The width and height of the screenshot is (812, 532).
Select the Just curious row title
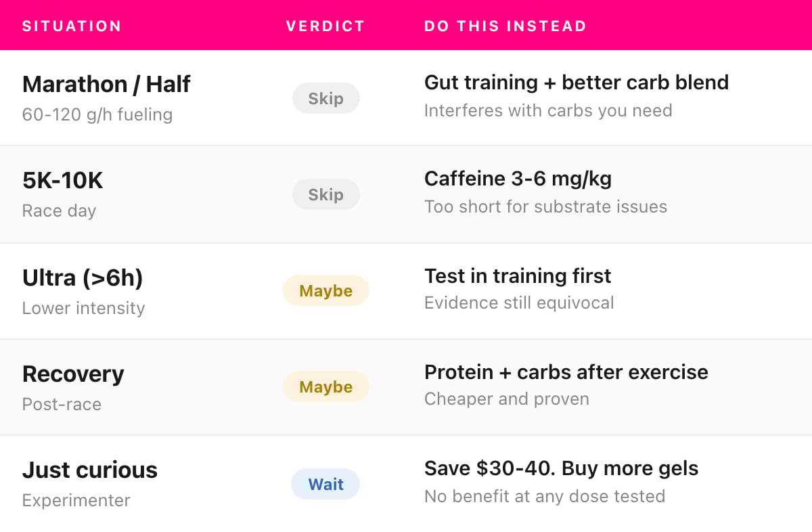click(x=90, y=470)
